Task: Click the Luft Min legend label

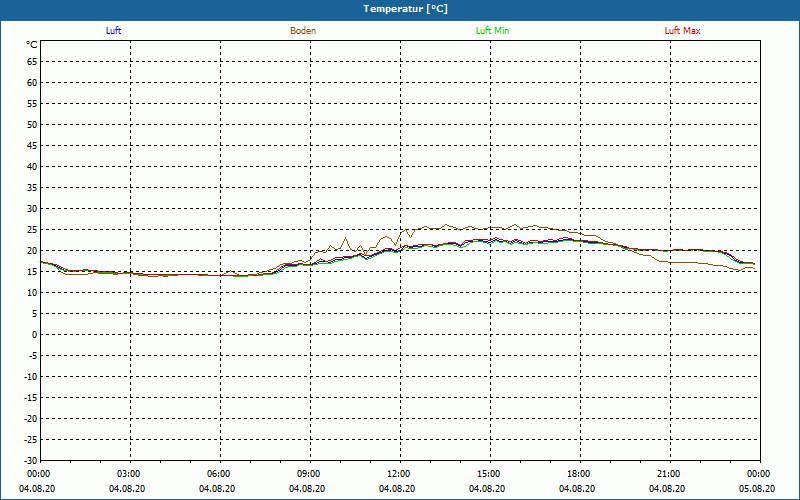Action: 492,31
